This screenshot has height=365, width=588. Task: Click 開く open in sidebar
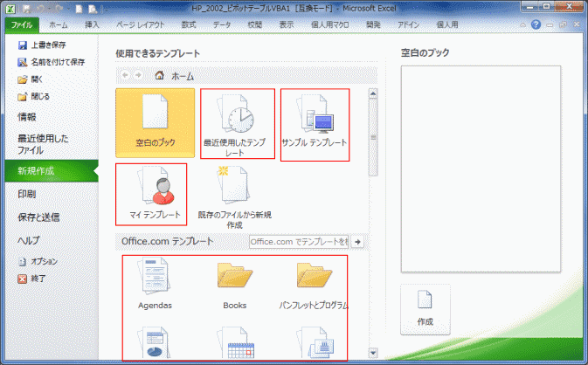point(31,79)
